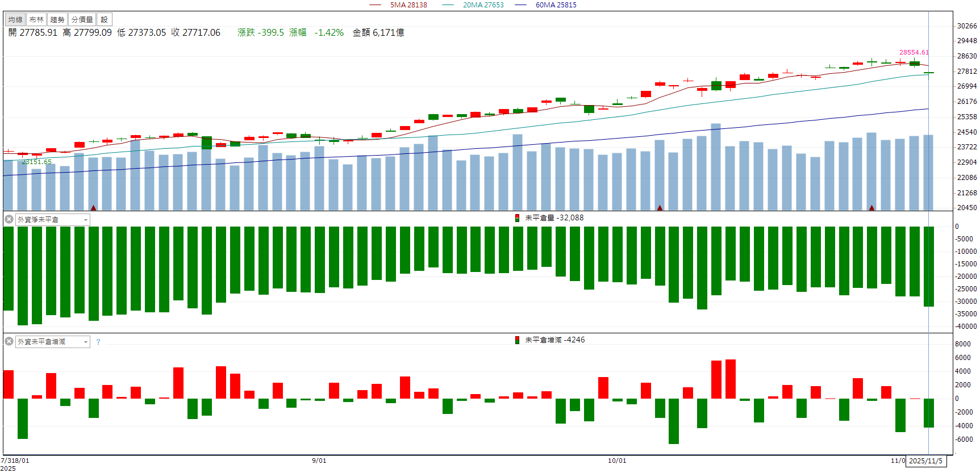
Task: Click the 金額 6,171億 turnover value
Action: click(378, 33)
